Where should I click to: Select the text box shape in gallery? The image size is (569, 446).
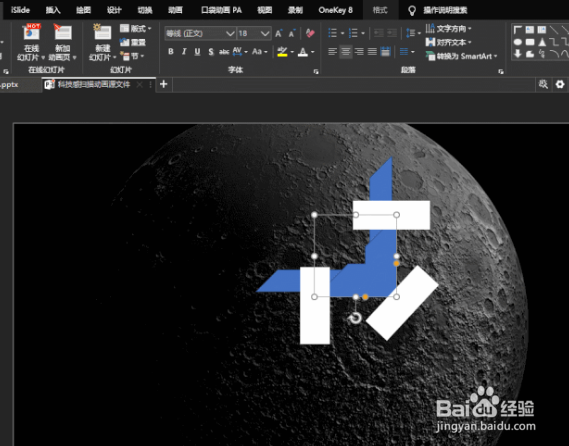tap(530, 30)
